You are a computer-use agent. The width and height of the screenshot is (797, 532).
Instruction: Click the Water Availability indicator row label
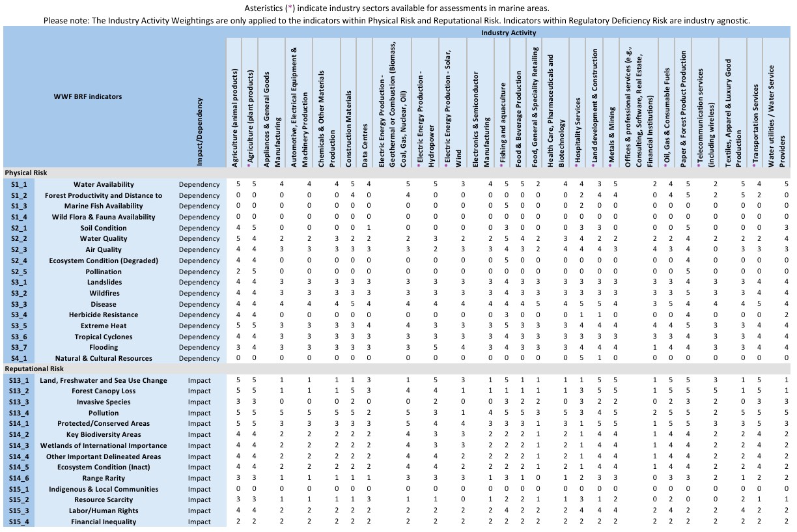pos(104,184)
